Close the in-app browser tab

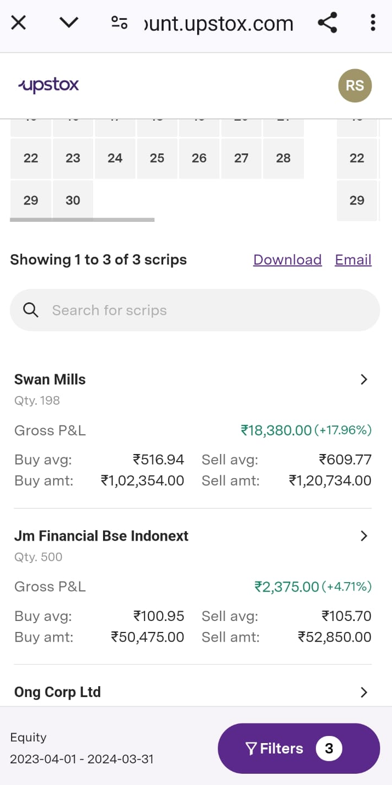(19, 23)
